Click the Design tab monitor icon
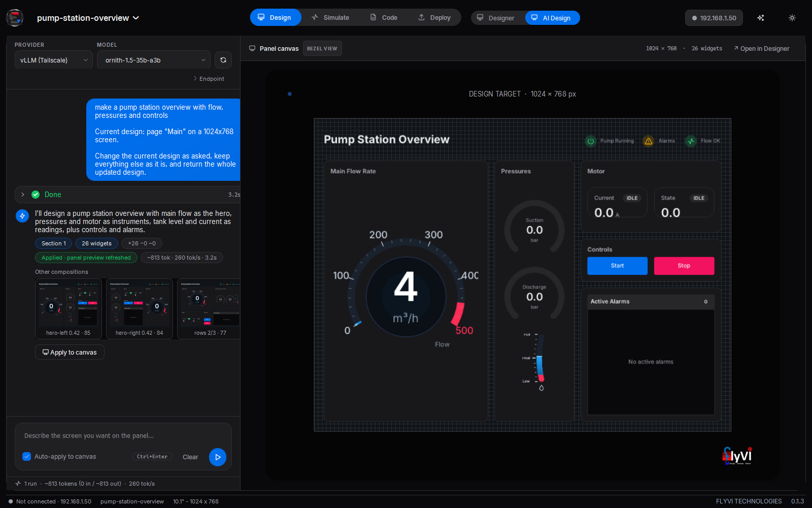Image resolution: width=812 pixels, height=508 pixels. 261,17
